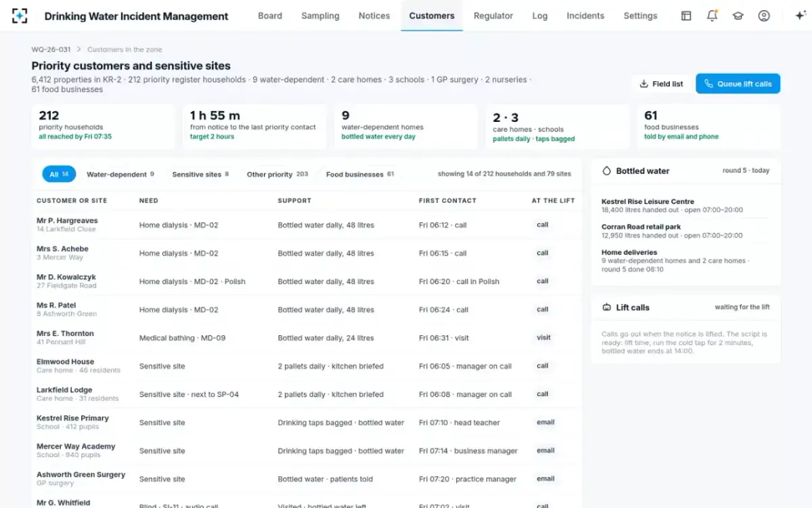Switch to the Sampling tab
This screenshot has height=508, width=812.
point(320,16)
